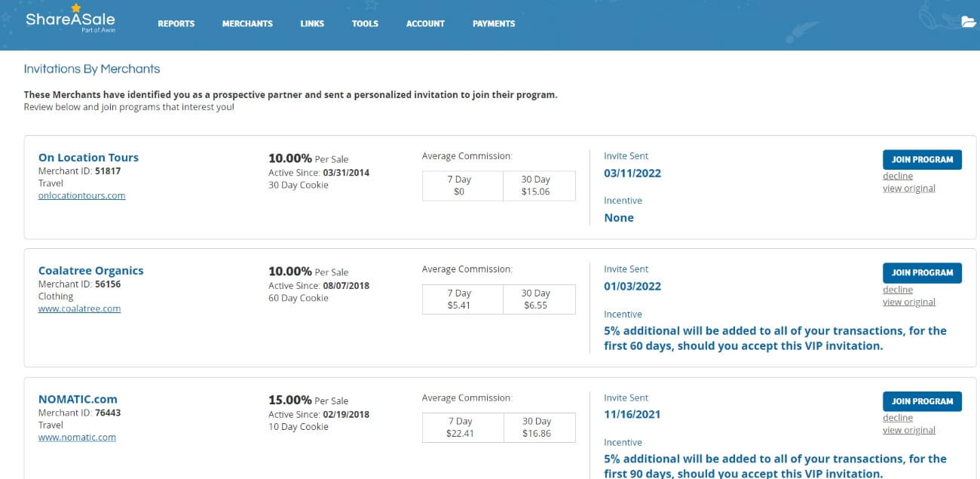Decline the Coalatree Organics invitation
980x479 pixels.
coord(898,290)
